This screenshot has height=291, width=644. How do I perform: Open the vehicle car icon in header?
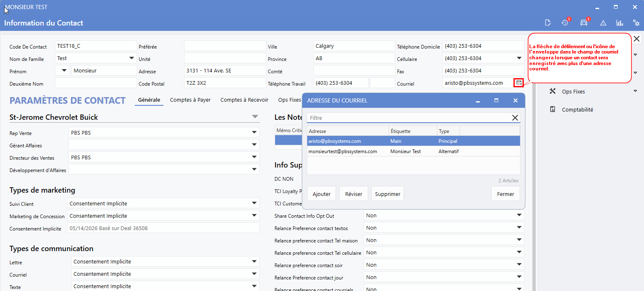pos(584,23)
